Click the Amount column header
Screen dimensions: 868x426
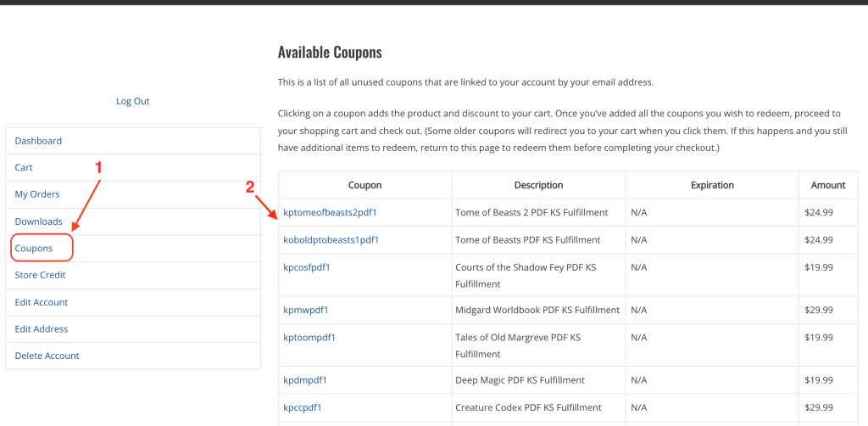click(x=828, y=185)
